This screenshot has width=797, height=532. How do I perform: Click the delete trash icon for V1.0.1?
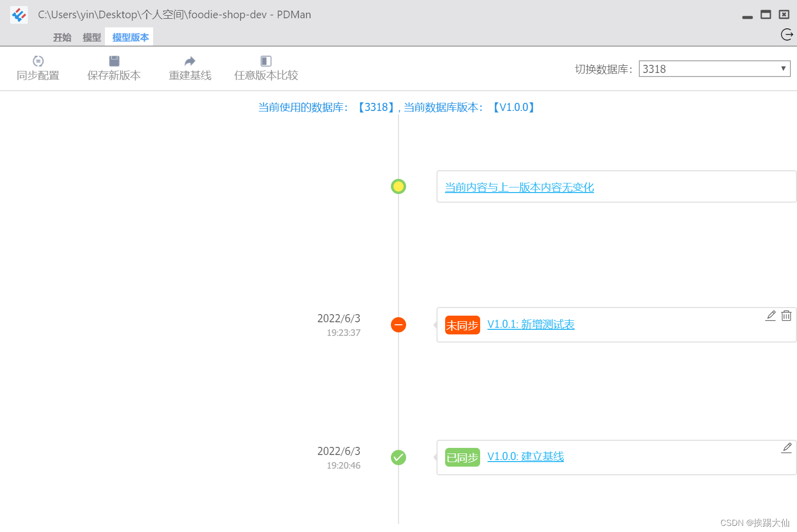pos(786,316)
